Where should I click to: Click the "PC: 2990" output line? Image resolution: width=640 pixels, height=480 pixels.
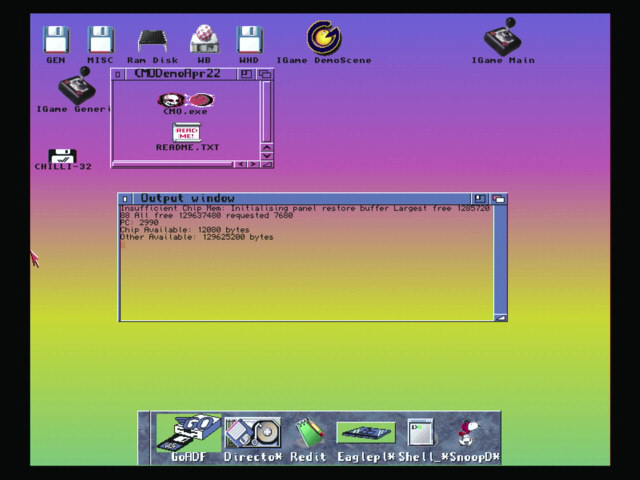pos(139,222)
